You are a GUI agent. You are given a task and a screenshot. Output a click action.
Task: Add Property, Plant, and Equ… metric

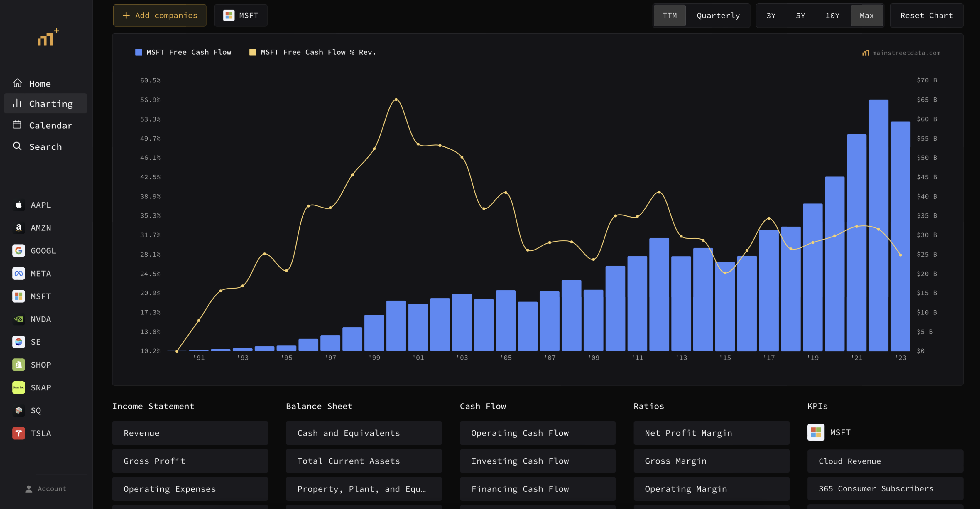click(x=364, y=489)
